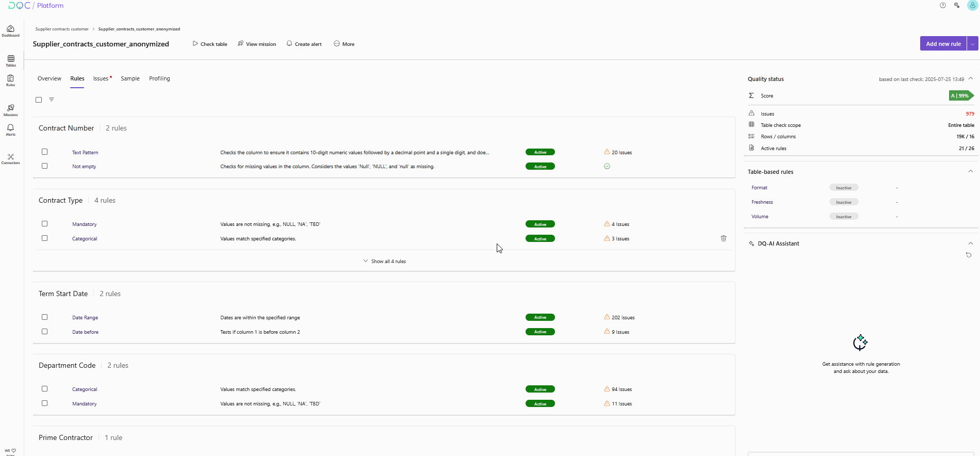Open the Text Pattern rule link

tap(85, 152)
